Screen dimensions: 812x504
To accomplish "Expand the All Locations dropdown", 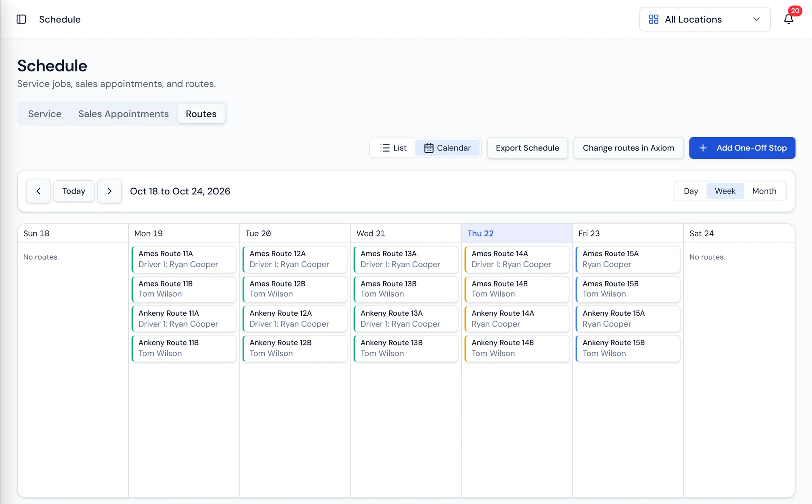I will click(705, 19).
